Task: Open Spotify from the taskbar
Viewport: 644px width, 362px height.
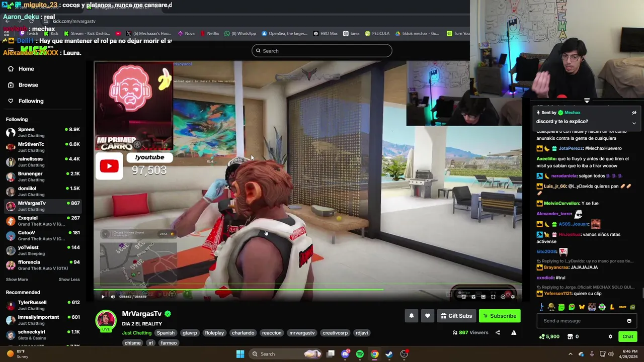Action: tap(360, 354)
